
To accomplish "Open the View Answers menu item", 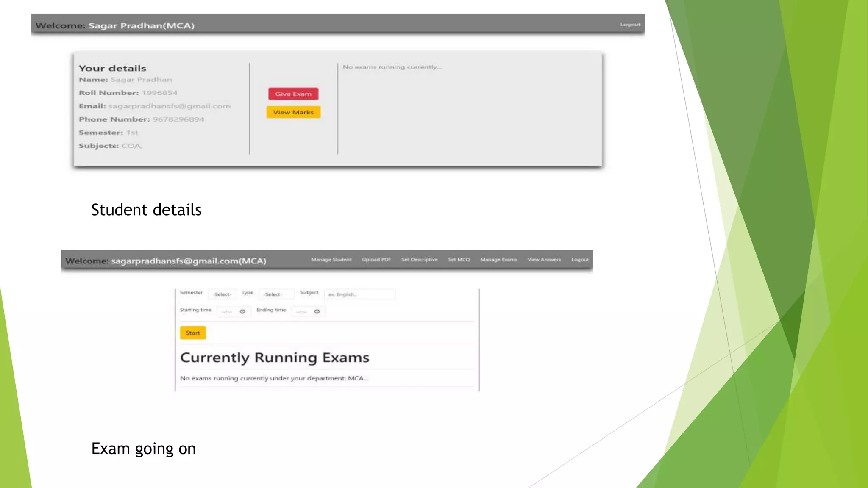I will point(544,259).
